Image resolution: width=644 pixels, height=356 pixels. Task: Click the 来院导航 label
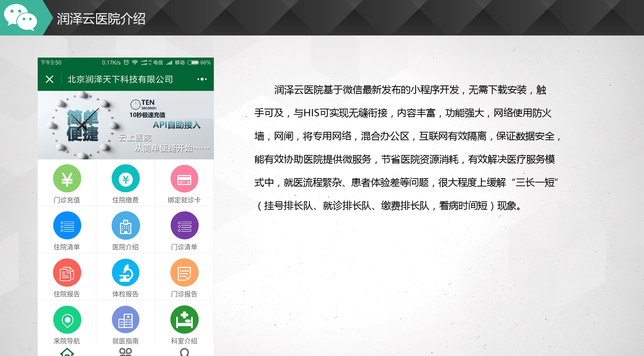coord(67,341)
